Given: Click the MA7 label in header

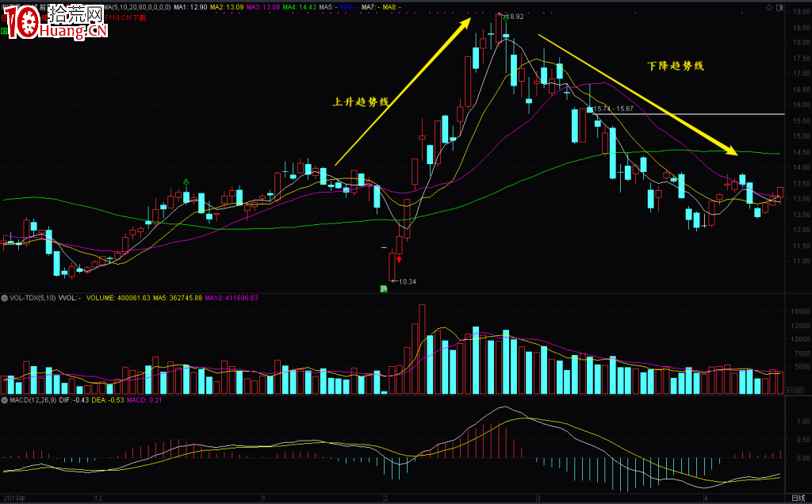Looking at the screenshot, I should [x=370, y=7].
